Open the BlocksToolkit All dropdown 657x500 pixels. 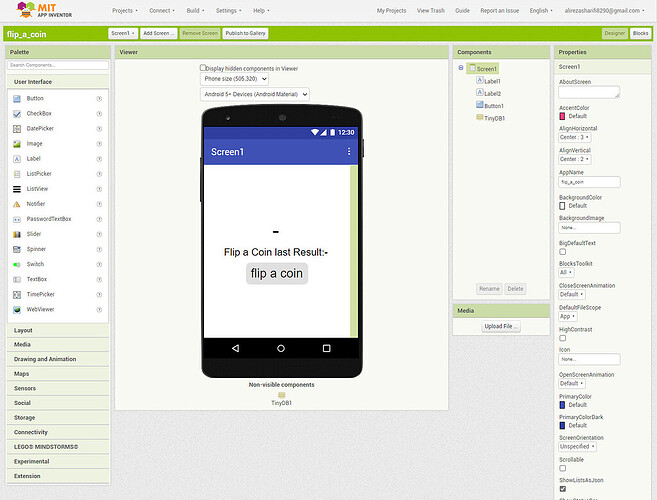coord(566,272)
